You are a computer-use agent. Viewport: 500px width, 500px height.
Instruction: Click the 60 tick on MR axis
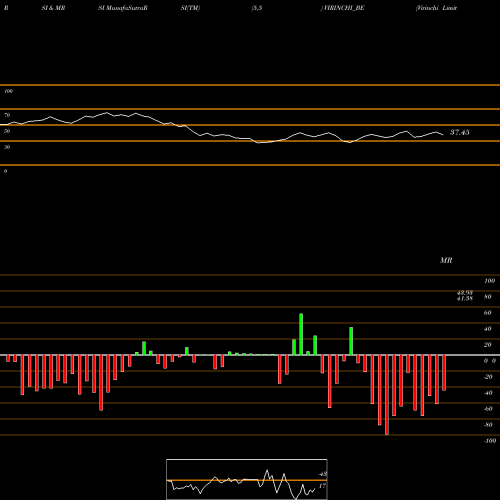click(488, 313)
